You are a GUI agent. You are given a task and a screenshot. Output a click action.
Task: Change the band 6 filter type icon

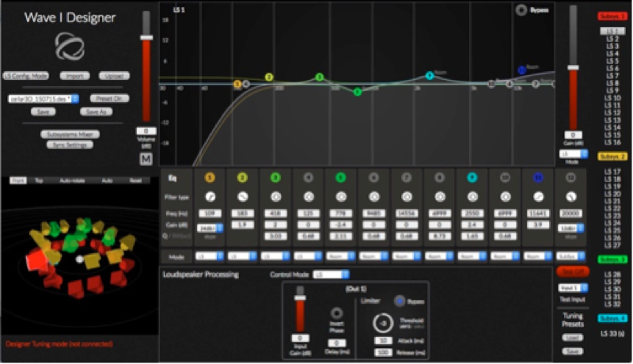coord(373,197)
